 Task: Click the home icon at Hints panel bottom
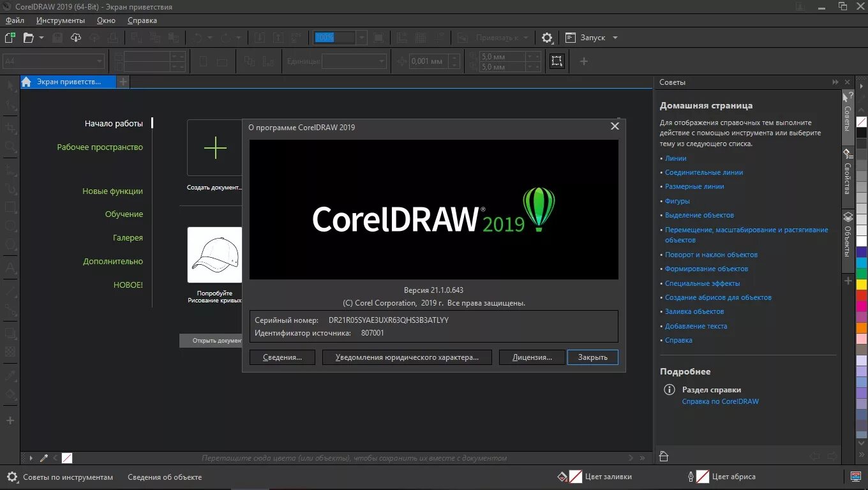click(664, 456)
